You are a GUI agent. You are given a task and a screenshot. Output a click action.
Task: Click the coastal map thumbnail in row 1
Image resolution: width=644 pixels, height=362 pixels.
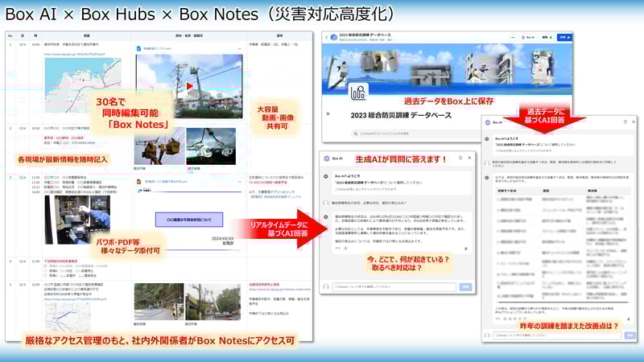[83, 85]
